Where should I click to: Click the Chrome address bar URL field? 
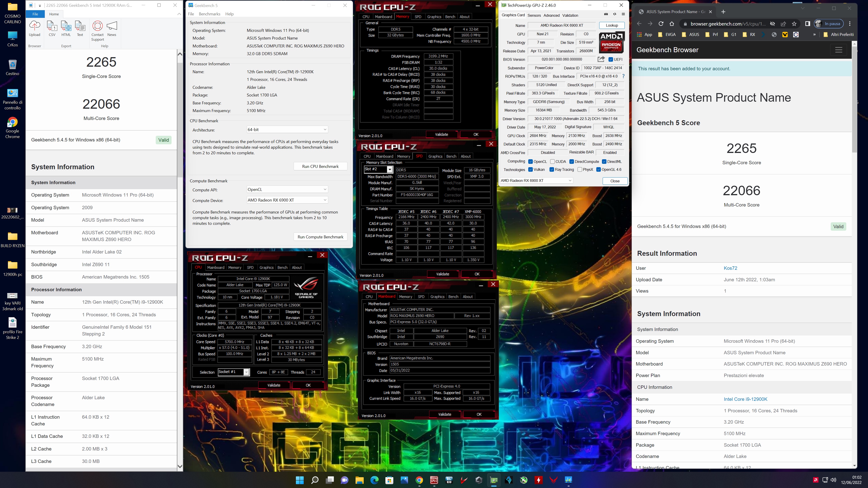tap(728, 23)
